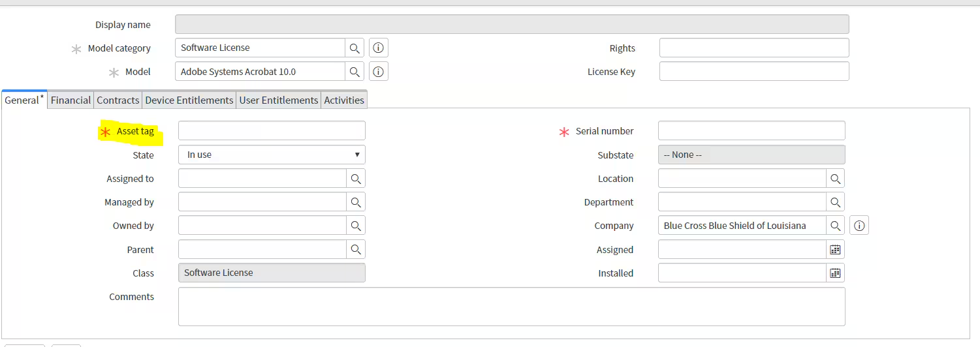Click the Assigned date field
The image size is (980, 347).
click(742, 249)
